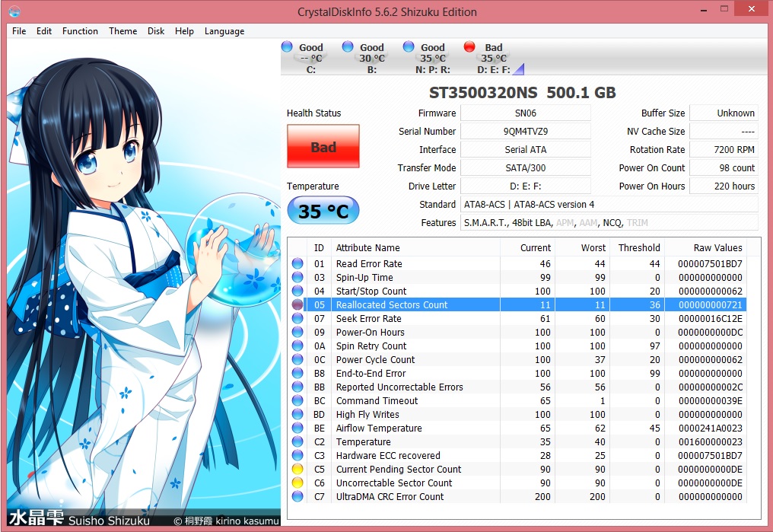Select the Bad D: E: F: disk

point(494,58)
